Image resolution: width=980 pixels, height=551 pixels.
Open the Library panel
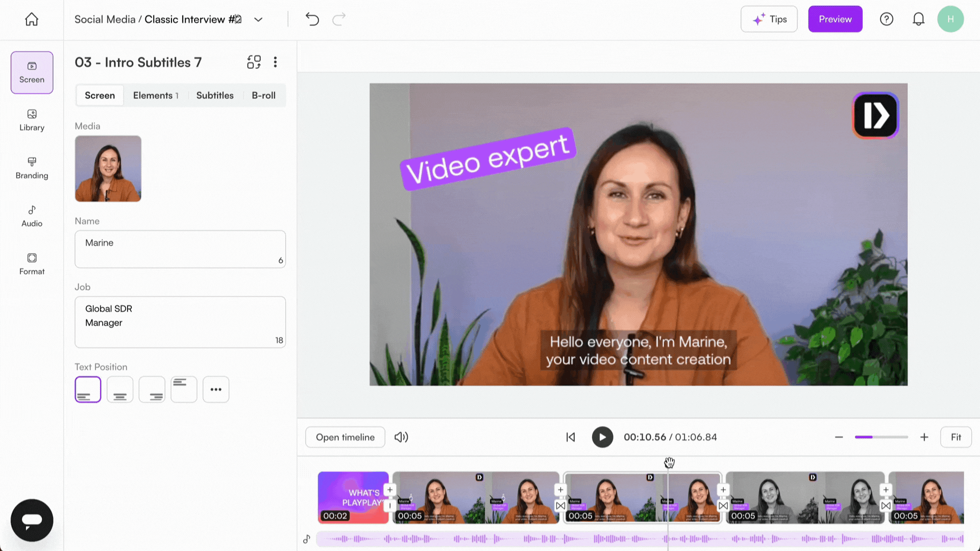tap(31, 120)
